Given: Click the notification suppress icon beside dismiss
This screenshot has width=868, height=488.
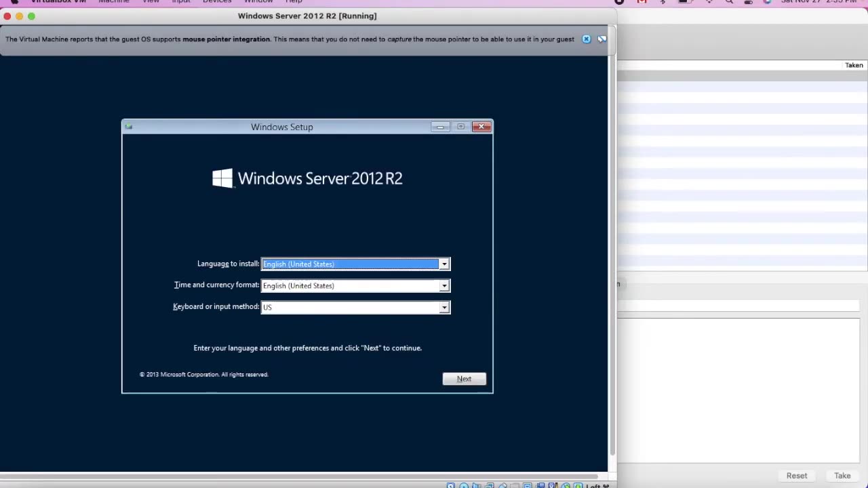Looking at the screenshot, I should 601,39.
